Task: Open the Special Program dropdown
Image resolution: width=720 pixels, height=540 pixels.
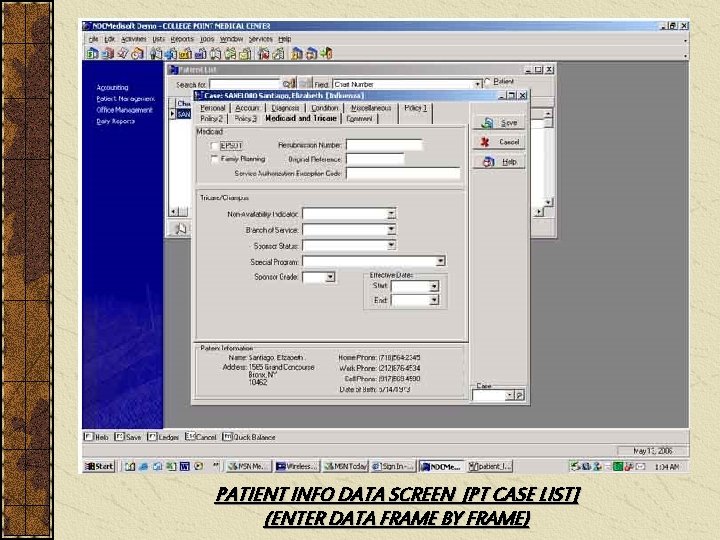Action: (440, 261)
